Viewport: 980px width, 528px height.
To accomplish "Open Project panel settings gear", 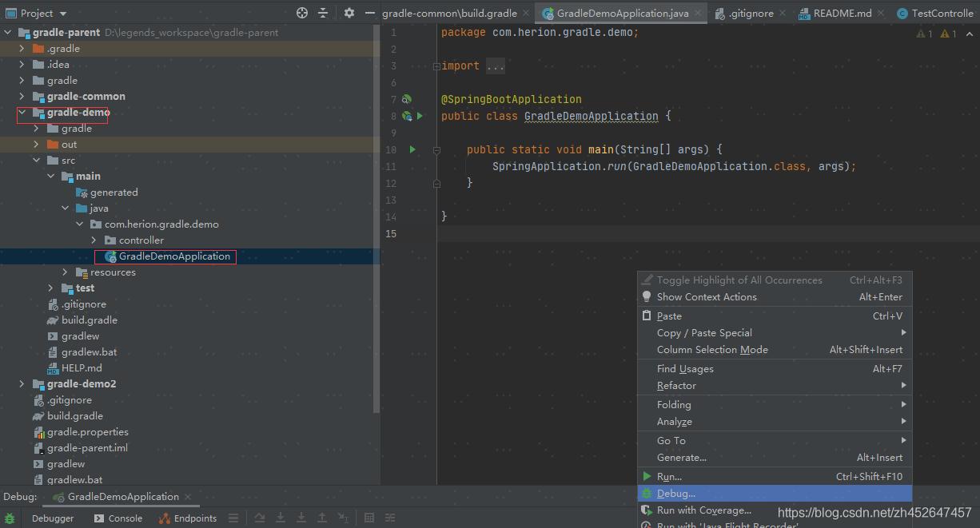I will click(x=349, y=13).
